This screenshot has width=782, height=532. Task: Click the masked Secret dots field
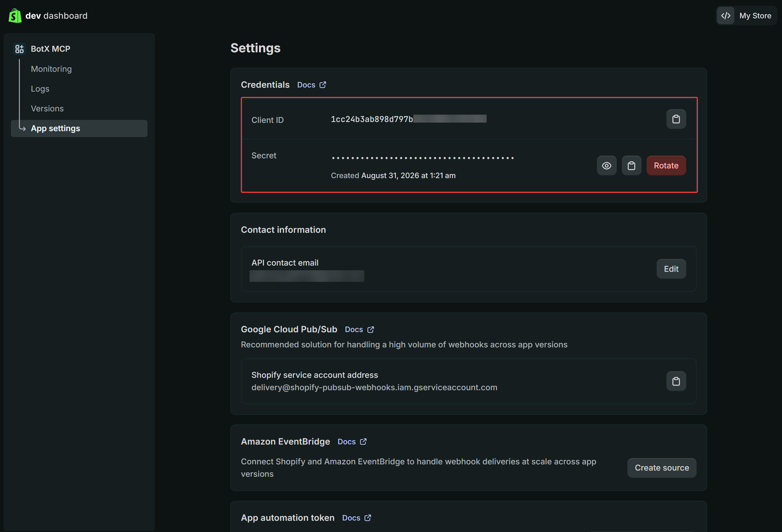[x=422, y=158]
